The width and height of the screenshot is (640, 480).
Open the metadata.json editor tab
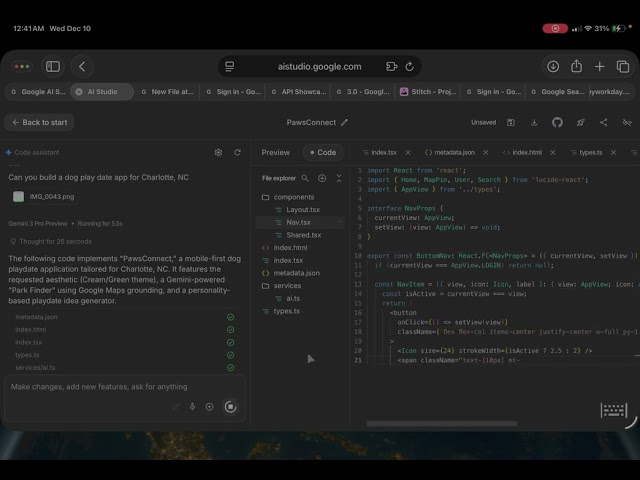click(x=448, y=152)
